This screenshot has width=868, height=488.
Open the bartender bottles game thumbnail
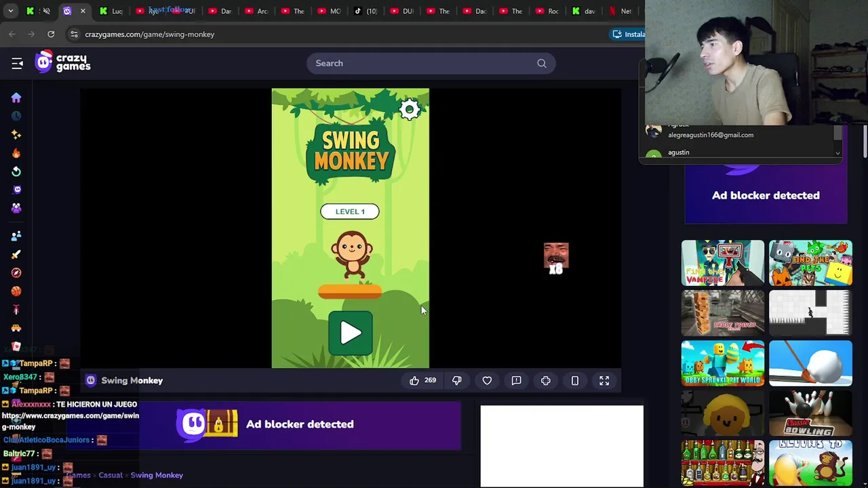click(x=723, y=463)
